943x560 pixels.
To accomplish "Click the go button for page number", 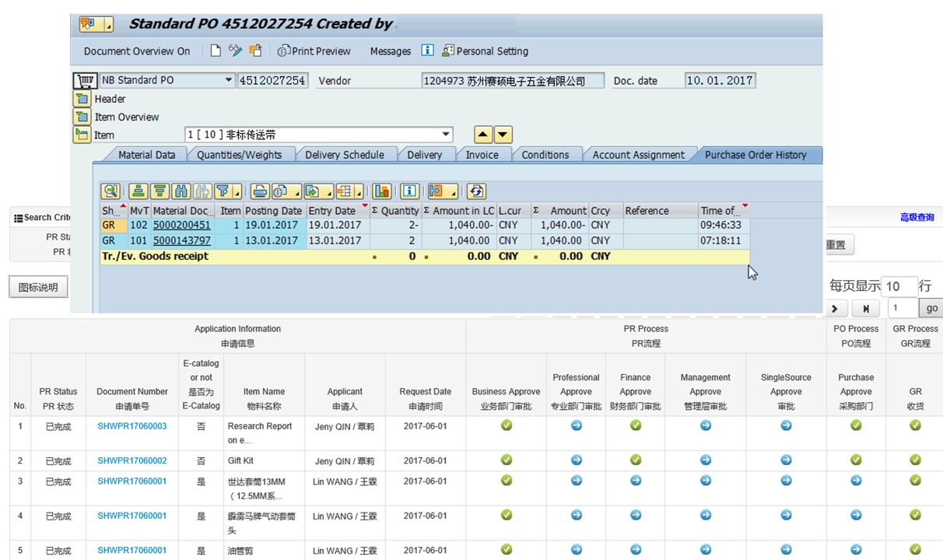I will coord(931,309).
